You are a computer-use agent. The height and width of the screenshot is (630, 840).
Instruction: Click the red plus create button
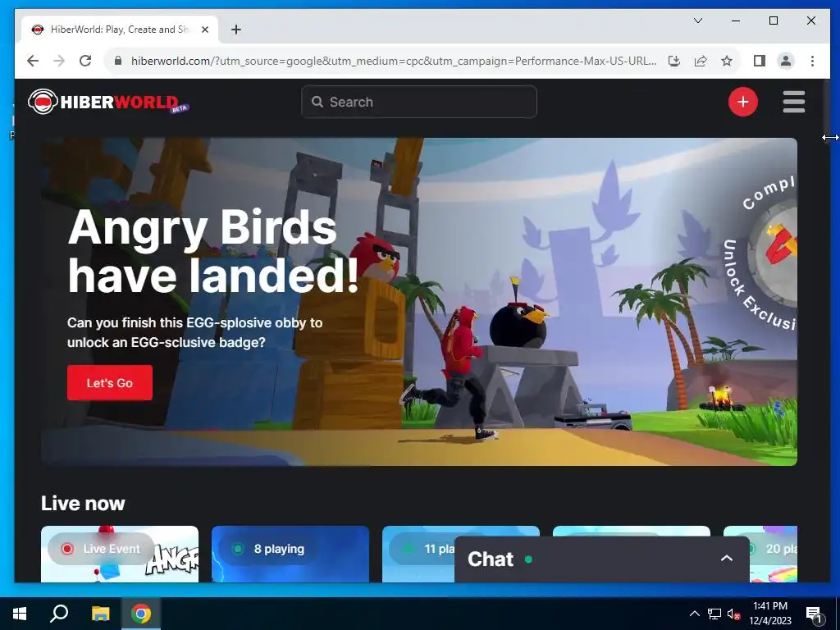click(x=742, y=102)
